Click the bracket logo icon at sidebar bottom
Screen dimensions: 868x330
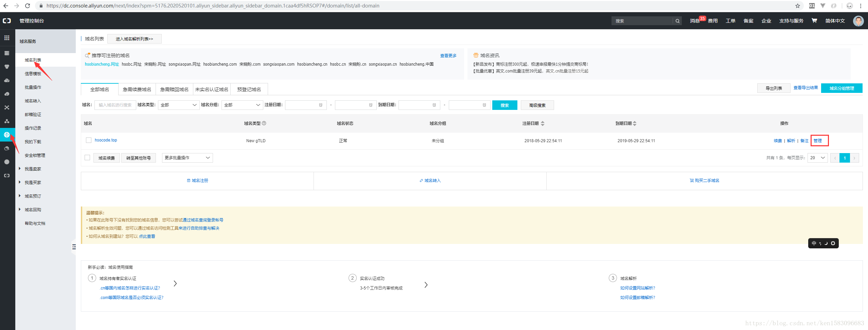7,176
